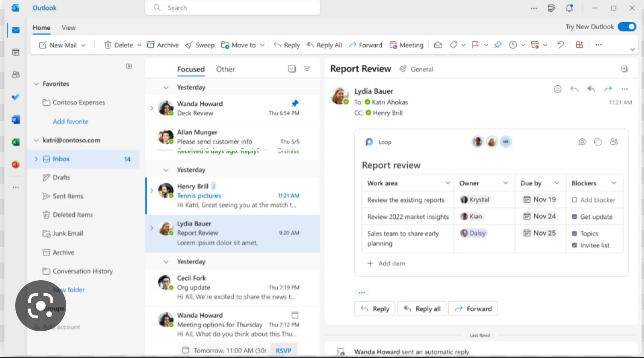
Task: Open the Calendar icon in left rail
Action: pyautogui.click(x=16, y=52)
